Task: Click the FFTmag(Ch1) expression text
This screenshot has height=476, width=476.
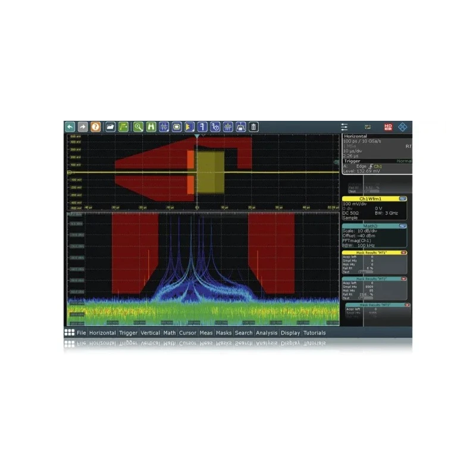Action: (356, 241)
